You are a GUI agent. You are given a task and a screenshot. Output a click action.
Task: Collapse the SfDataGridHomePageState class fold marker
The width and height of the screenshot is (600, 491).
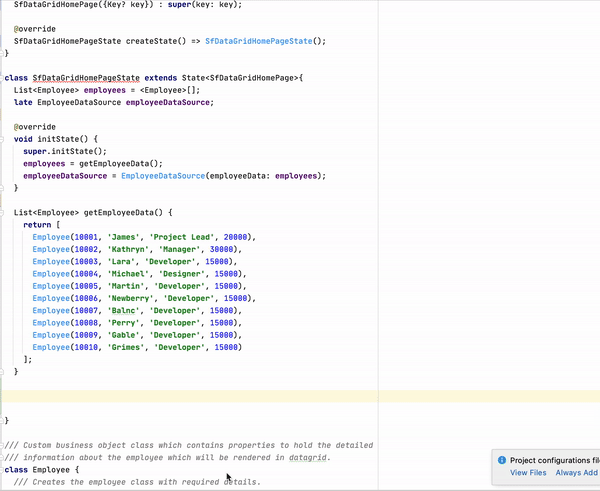coord(4,78)
